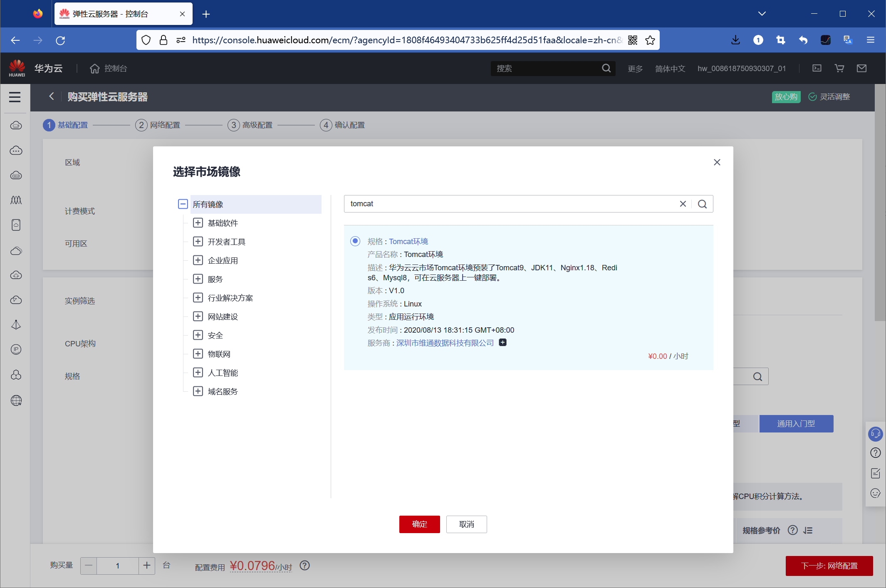Image resolution: width=886 pixels, height=588 pixels.
Task: Bookmark page with the star icon
Action: [650, 40]
